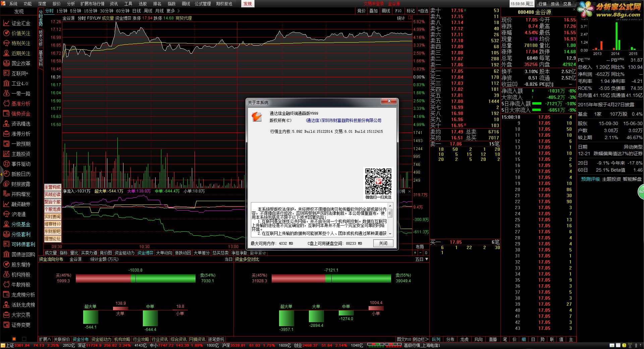Click the minus button beside 布局

tap(421, 253)
